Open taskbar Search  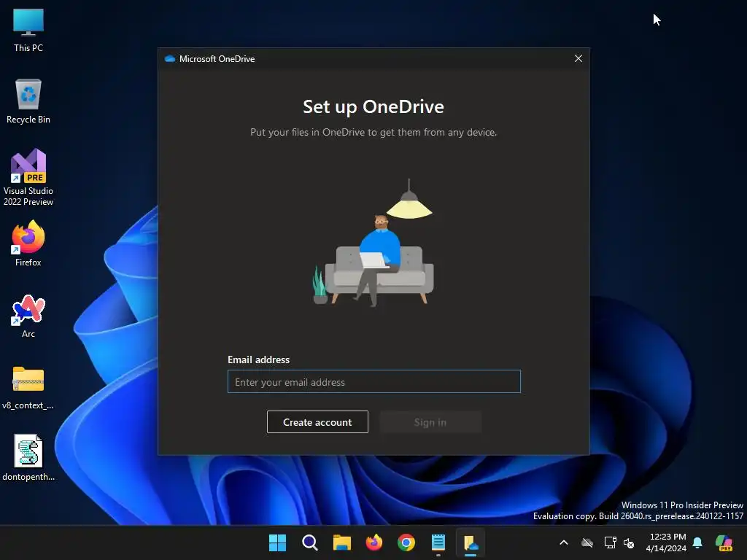pyautogui.click(x=309, y=542)
